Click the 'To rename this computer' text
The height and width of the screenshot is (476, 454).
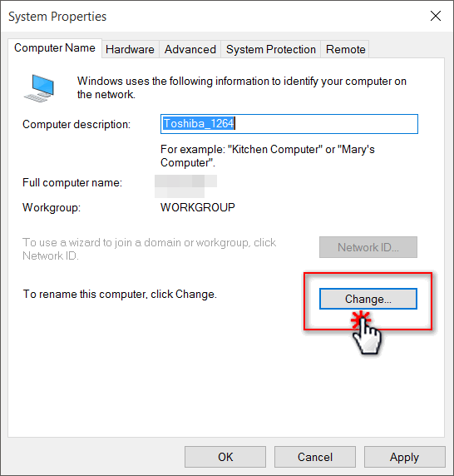(120, 294)
